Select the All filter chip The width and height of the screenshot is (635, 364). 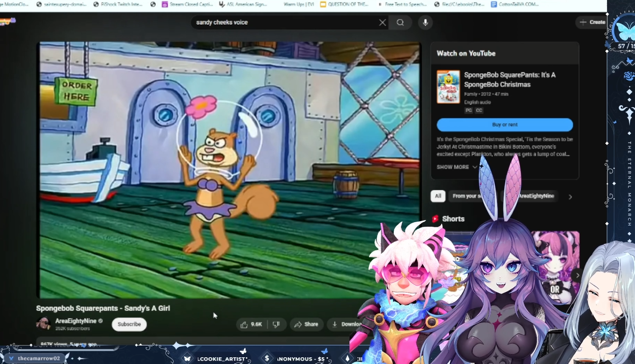click(x=438, y=196)
